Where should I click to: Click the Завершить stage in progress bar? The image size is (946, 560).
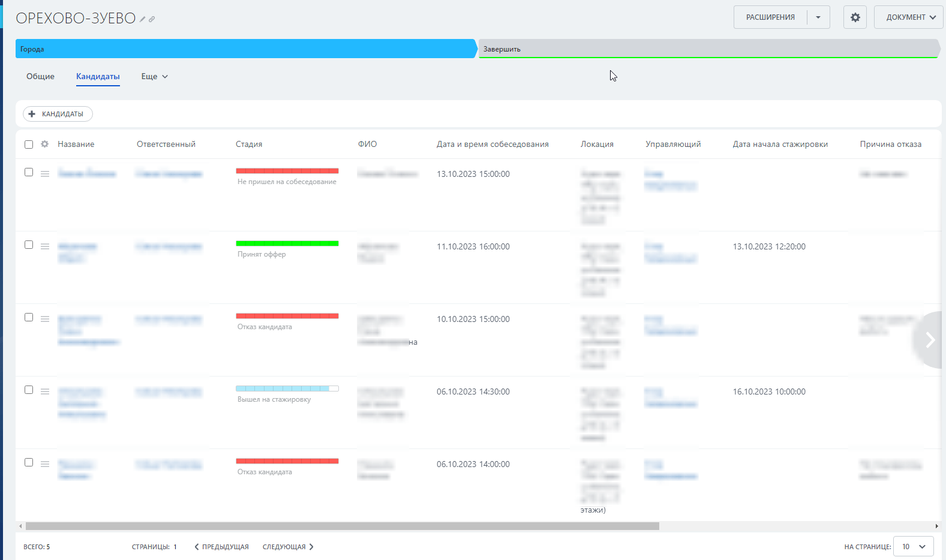coord(708,49)
